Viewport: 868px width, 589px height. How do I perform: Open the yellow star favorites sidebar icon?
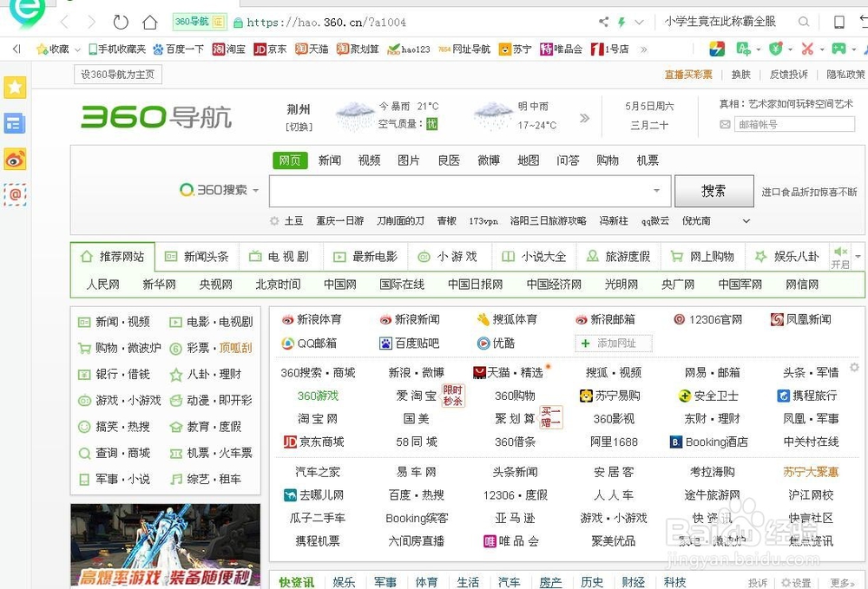[15, 87]
